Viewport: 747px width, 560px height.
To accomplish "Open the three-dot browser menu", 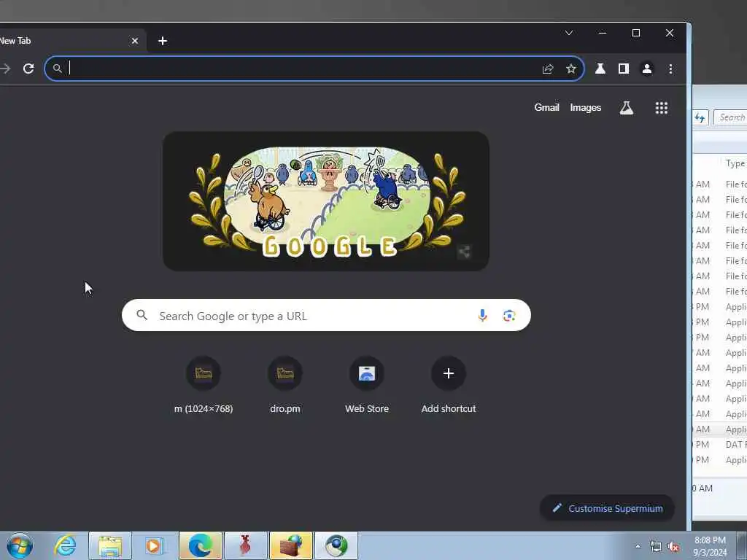I will click(x=670, y=69).
